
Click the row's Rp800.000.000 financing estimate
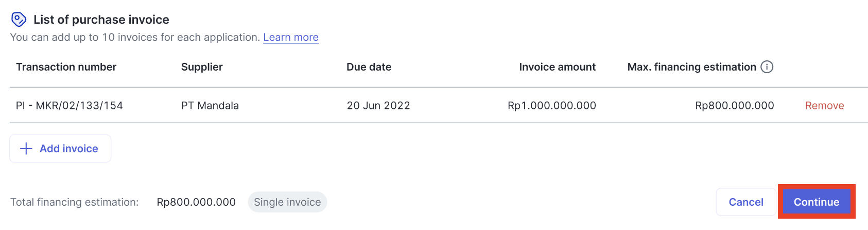735,106
